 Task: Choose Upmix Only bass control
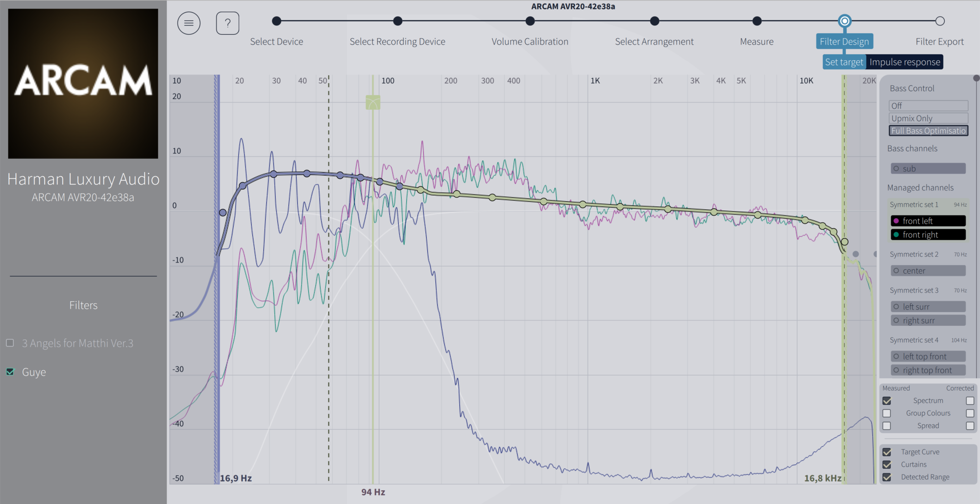tap(928, 118)
